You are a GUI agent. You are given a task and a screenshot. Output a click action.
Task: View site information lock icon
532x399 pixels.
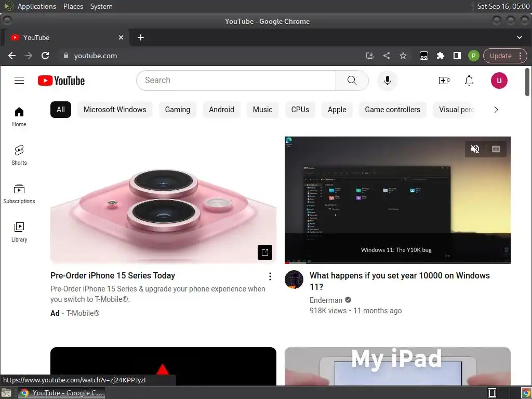[66, 56]
